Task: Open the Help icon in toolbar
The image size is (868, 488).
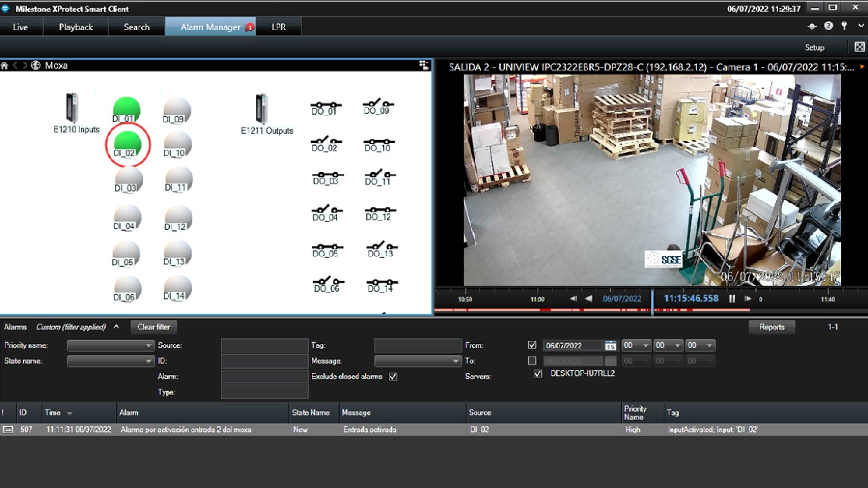Action: tap(828, 26)
